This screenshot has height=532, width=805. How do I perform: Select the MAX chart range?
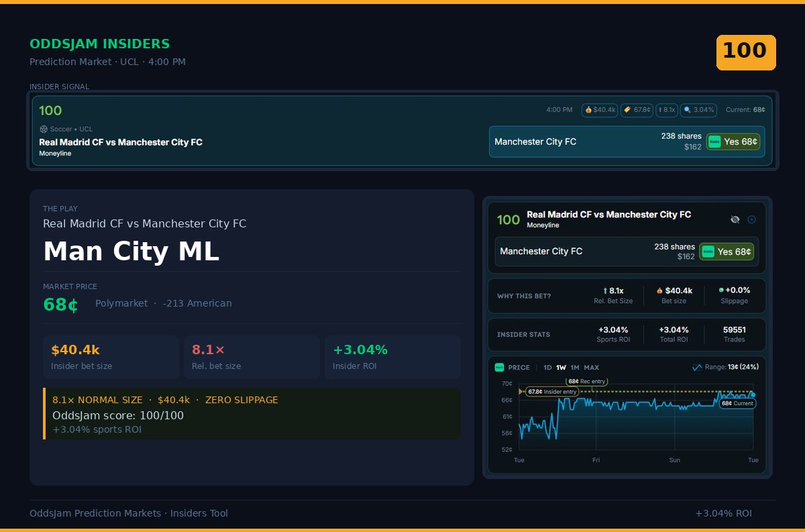click(592, 368)
